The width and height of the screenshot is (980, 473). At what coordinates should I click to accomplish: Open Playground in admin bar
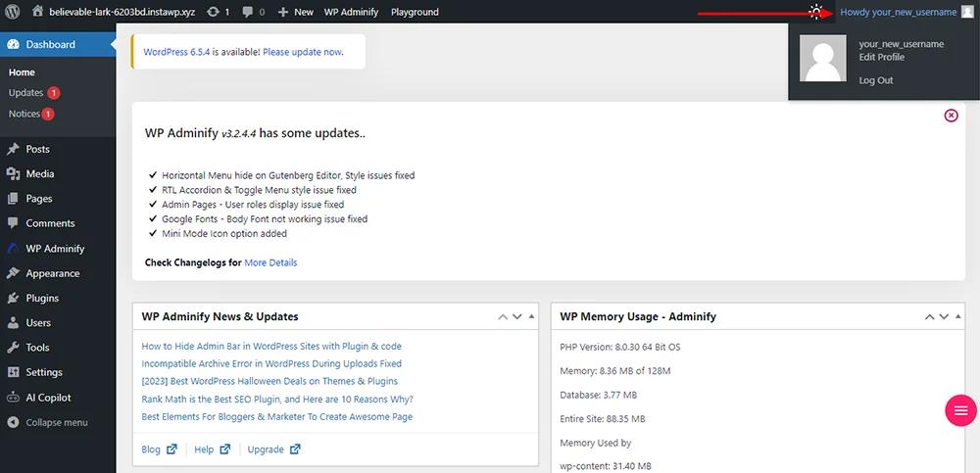(x=415, y=12)
